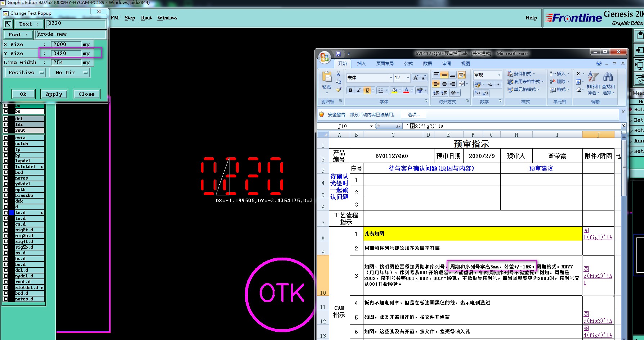This screenshot has height=340, width=644.
Task: Toggle the checkbox for the notes layer
Action: [6, 178]
